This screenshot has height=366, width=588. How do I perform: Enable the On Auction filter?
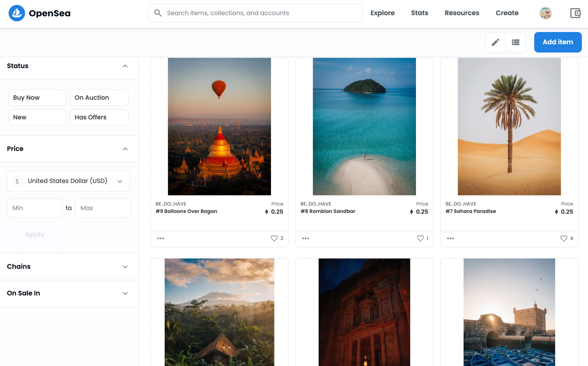coord(99,97)
